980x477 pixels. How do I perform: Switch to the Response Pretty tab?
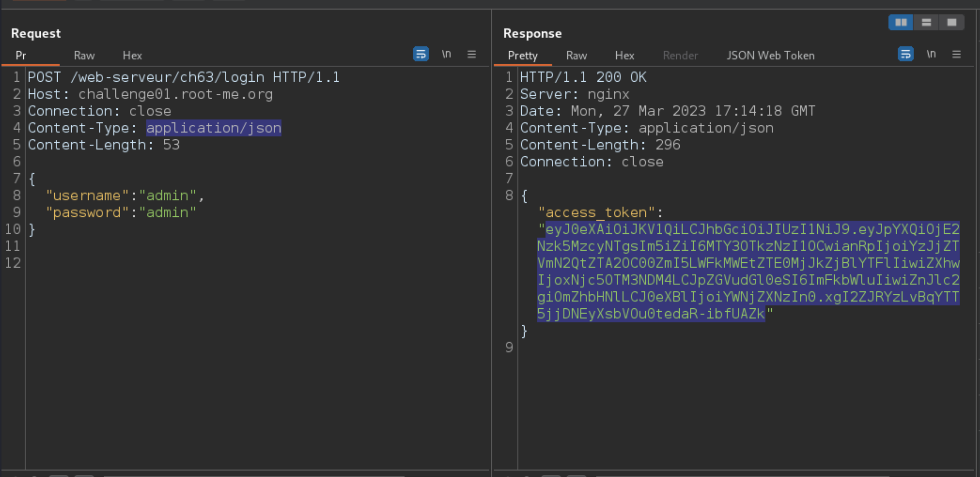click(x=522, y=55)
